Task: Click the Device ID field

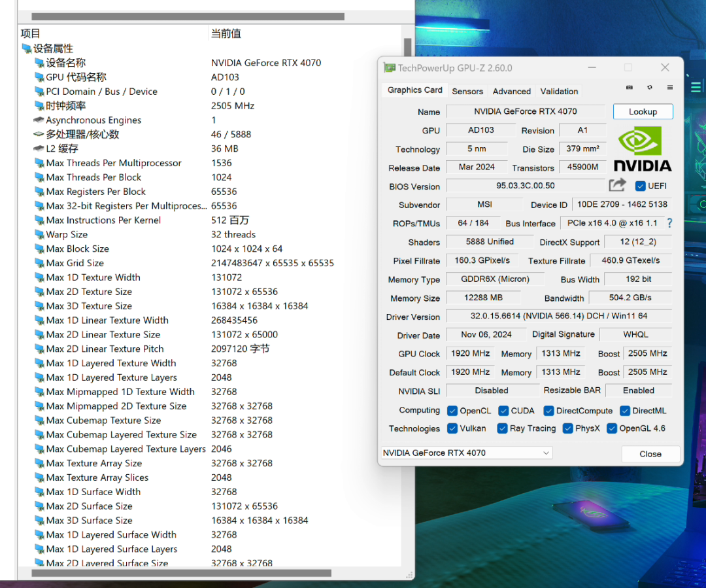Action: point(622,204)
